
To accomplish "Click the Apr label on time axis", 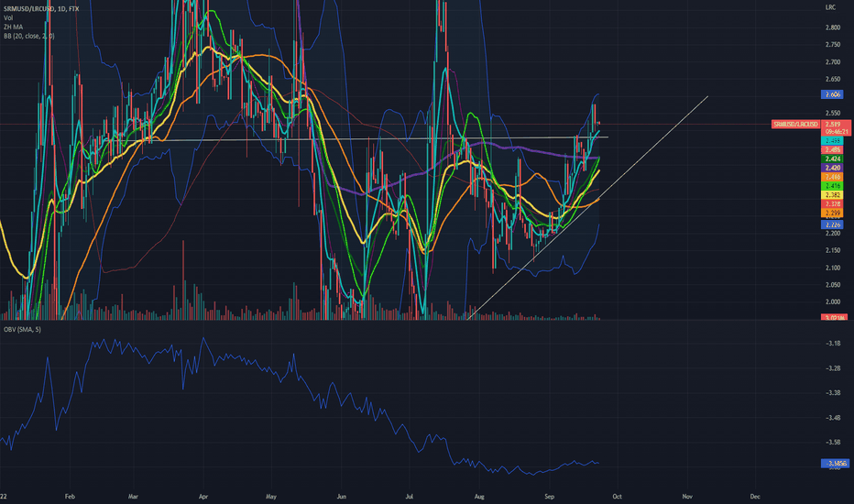I will pyautogui.click(x=203, y=497).
